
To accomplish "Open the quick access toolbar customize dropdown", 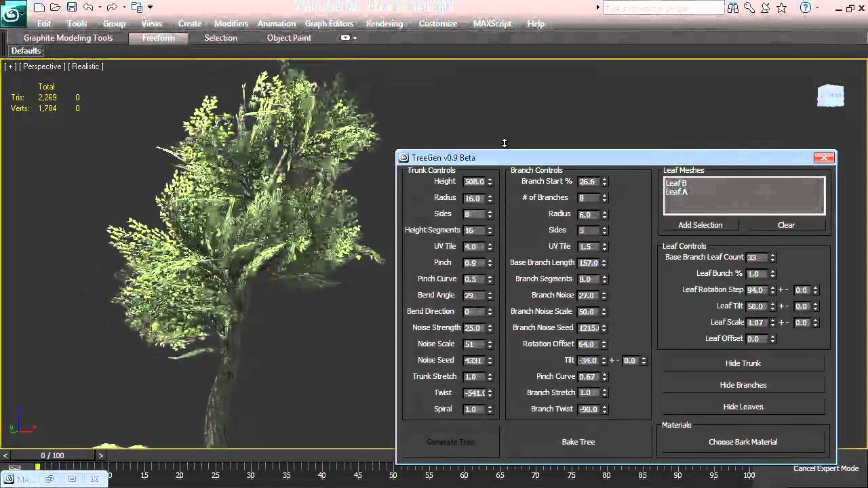I will [x=150, y=7].
